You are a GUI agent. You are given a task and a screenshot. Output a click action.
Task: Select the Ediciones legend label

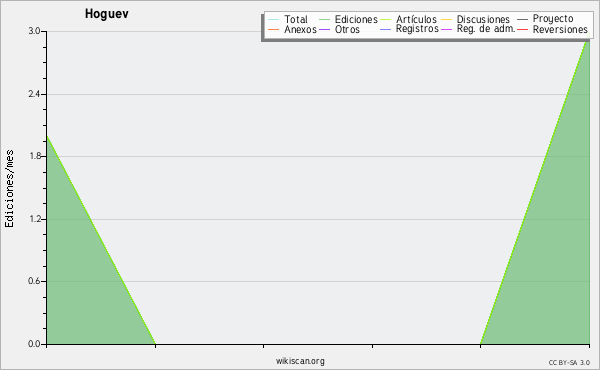click(x=356, y=20)
